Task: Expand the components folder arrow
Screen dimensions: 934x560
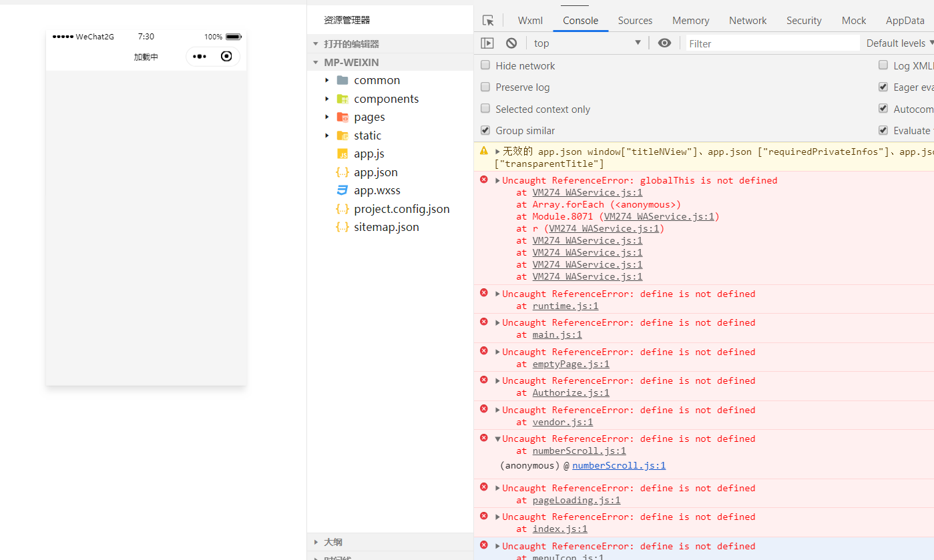Action: coord(327,99)
